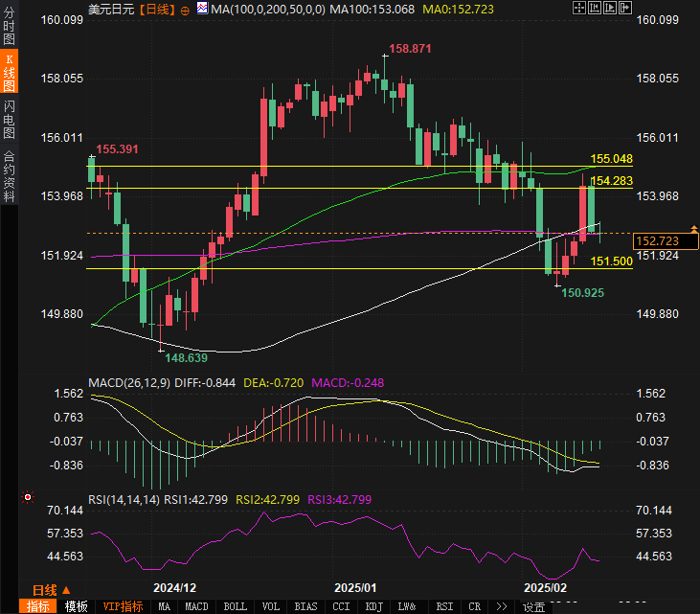Select the K线图 side tab
Image resolution: width=700 pixels, height=614 pixels.
9,72
